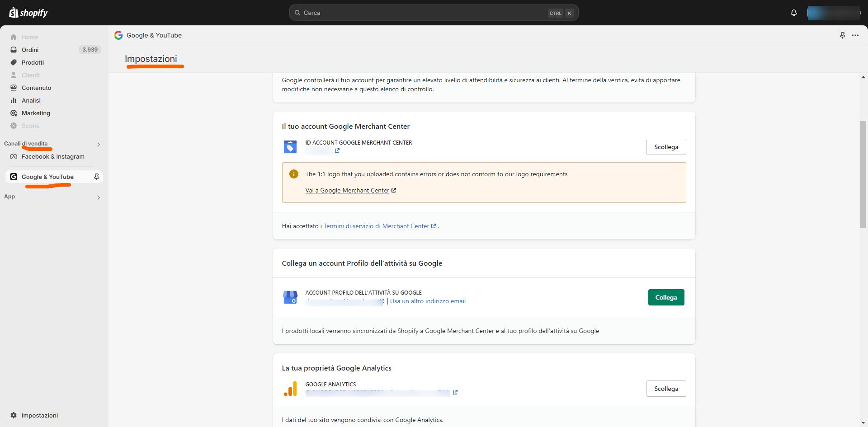Click Scollega next to Google Analytics

(665, 389)
